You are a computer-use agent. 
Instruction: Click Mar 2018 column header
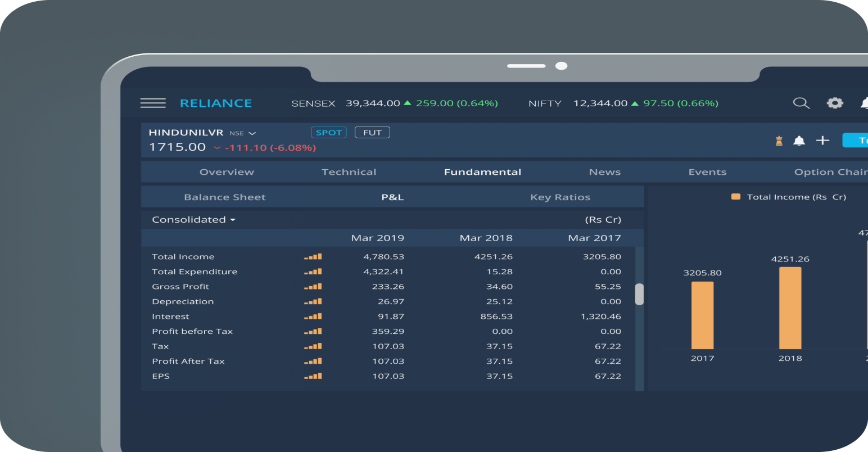tap(486, 238)
